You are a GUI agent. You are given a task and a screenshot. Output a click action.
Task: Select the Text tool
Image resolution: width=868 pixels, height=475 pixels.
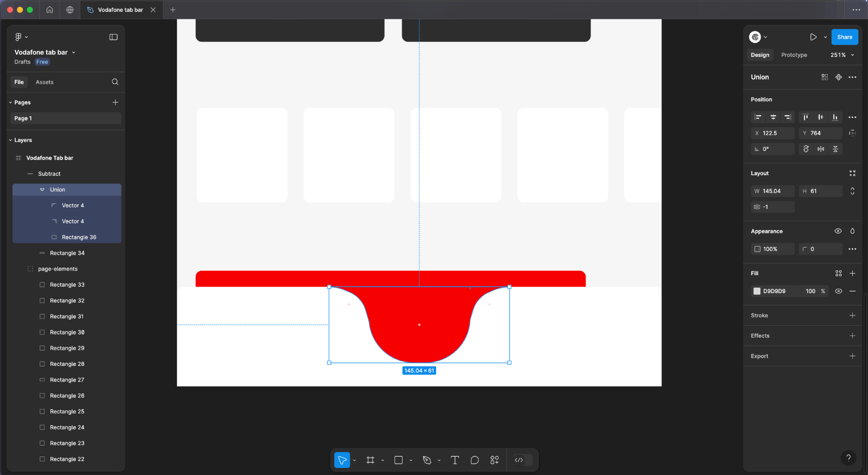(x=455, y=460)
